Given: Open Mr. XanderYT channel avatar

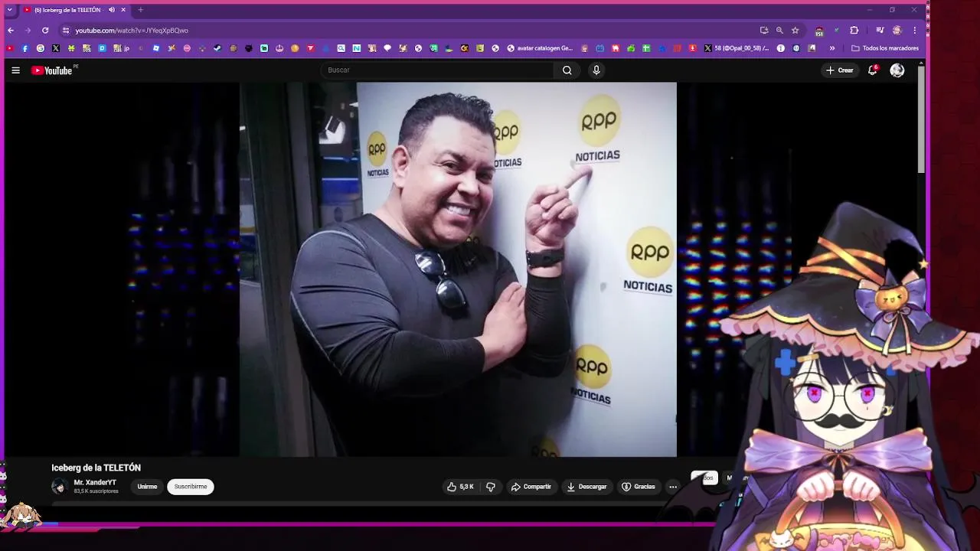Looking at the screenshot, I should [59, 487].
